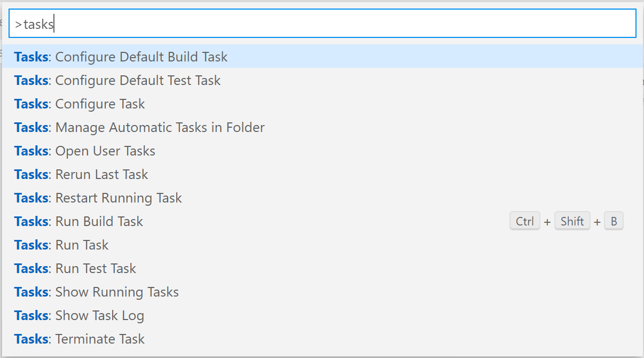Select Tasks: Show Task Log

[x=78, y=315]
